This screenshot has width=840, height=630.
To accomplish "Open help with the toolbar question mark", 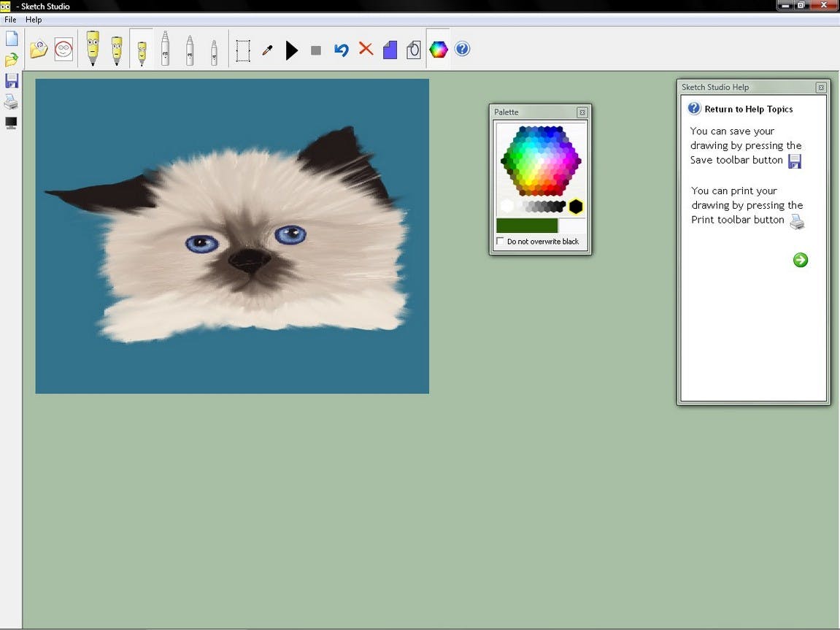I will 462,49.
